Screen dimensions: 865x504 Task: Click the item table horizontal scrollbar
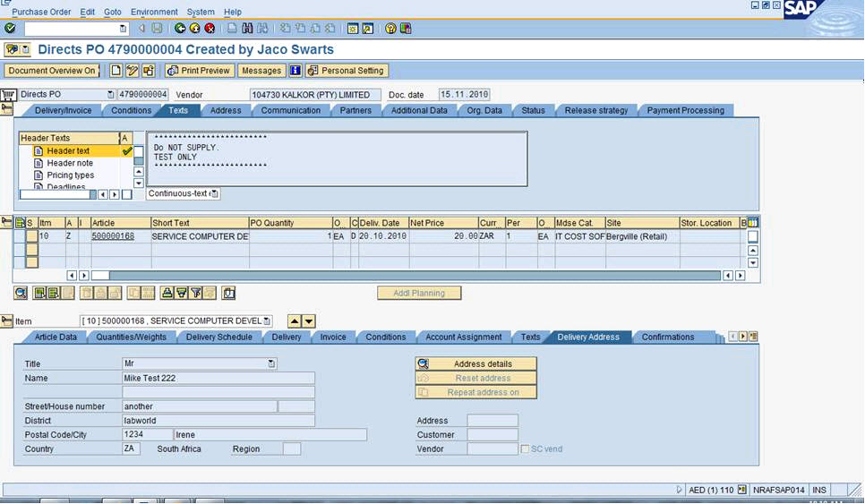point(406,275)
